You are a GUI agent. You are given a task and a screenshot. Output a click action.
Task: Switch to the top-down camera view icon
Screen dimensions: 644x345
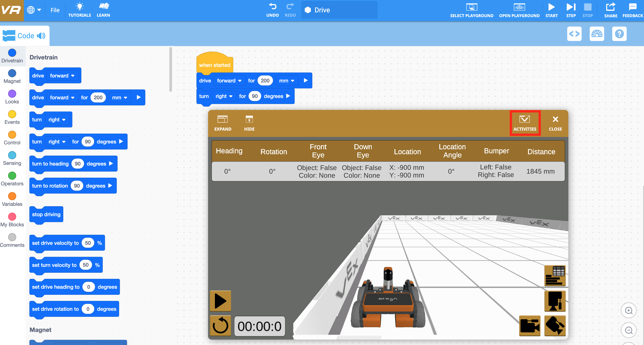(555, 301)
